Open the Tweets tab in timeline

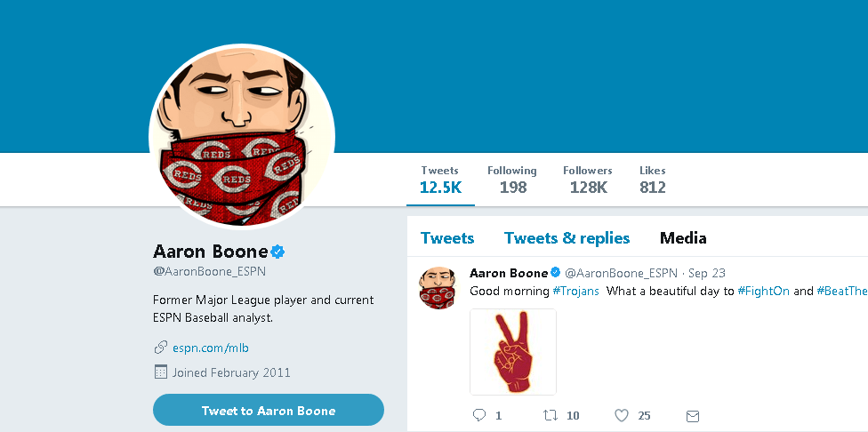[447, 238]
